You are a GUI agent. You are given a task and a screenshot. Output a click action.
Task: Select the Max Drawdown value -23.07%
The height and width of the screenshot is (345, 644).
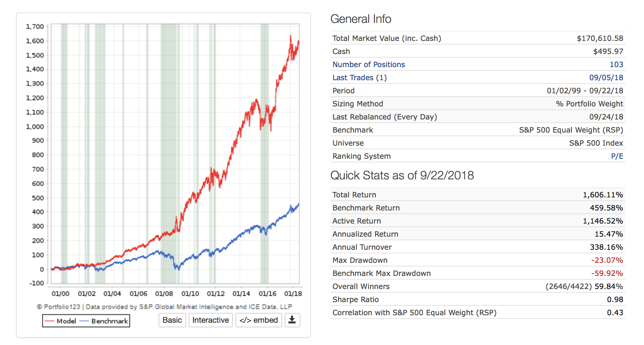pos(607,260)
